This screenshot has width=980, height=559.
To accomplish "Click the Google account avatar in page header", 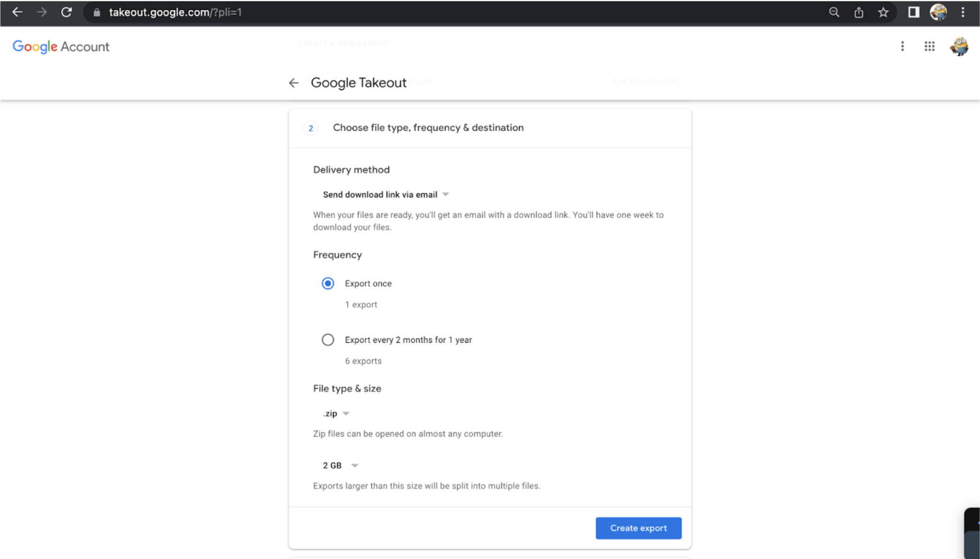I will pos(959,46).
